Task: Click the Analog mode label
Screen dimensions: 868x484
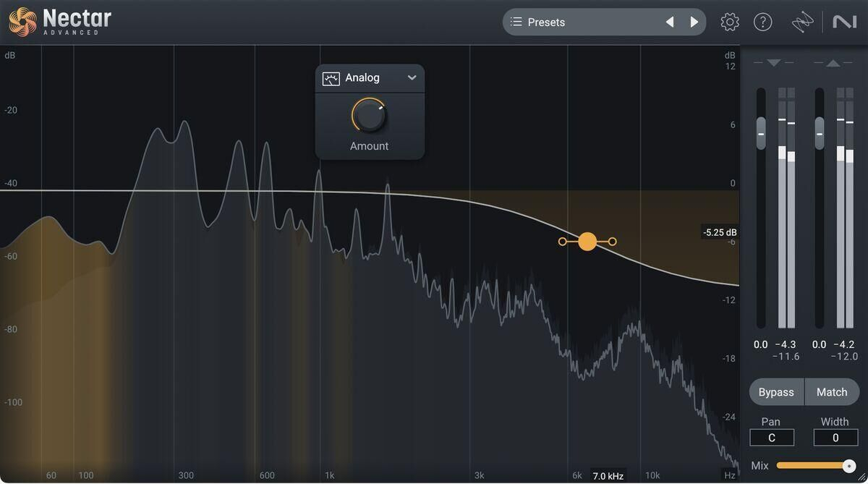Action: pyautogui.click(x=362, y=78)
